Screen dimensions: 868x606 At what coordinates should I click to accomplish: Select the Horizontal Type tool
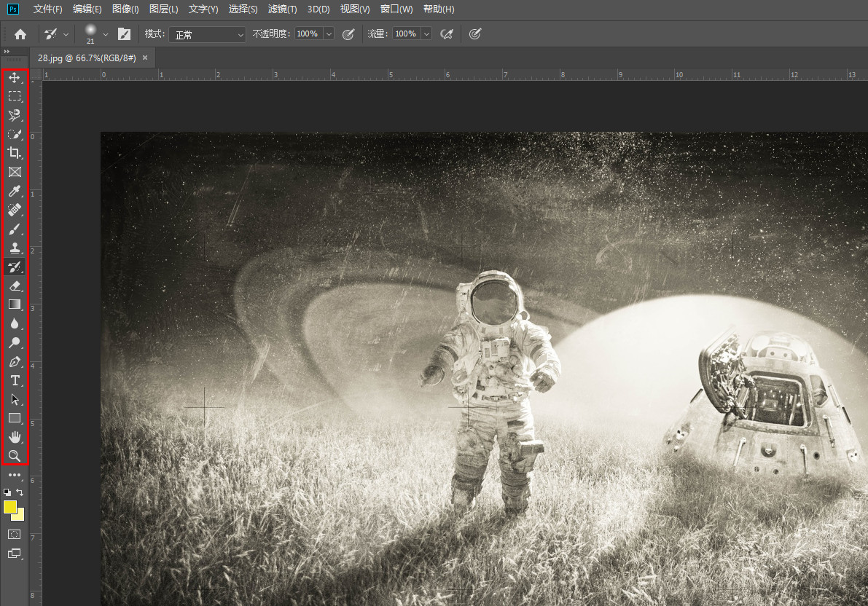[15, 380]
